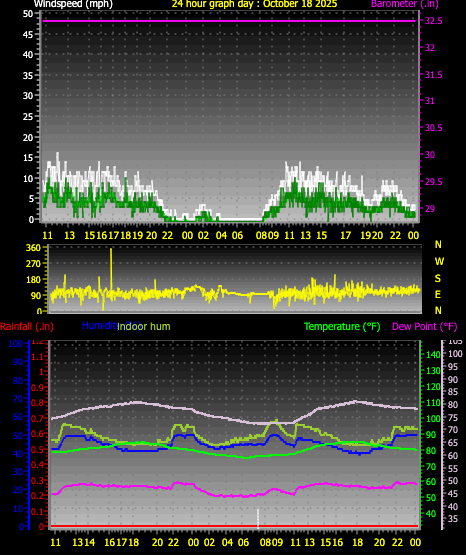Viewport: 466px width, 555px height.
Task: Click the 95 dew point axis value
Action: tap(453, 367)
